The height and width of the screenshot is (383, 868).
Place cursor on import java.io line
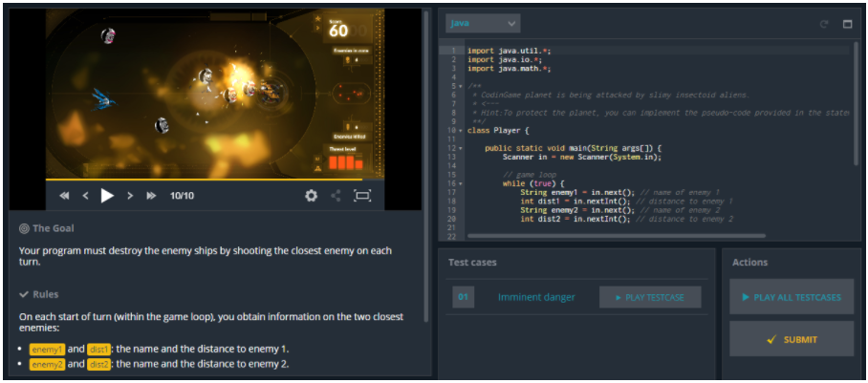click(505, 59)
